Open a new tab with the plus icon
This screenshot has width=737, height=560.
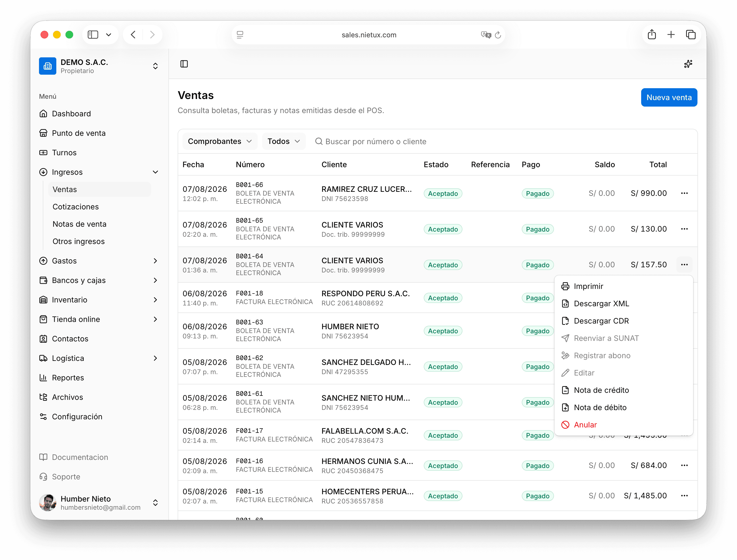671,35
